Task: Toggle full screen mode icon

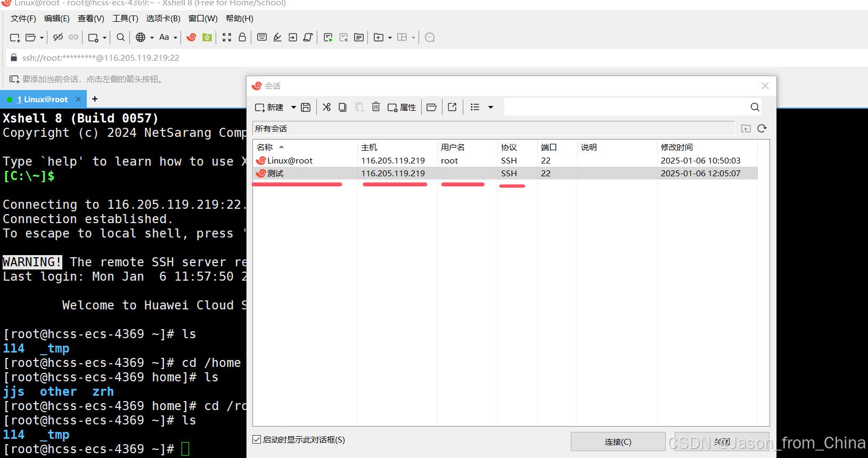Action: coord(227,37)
